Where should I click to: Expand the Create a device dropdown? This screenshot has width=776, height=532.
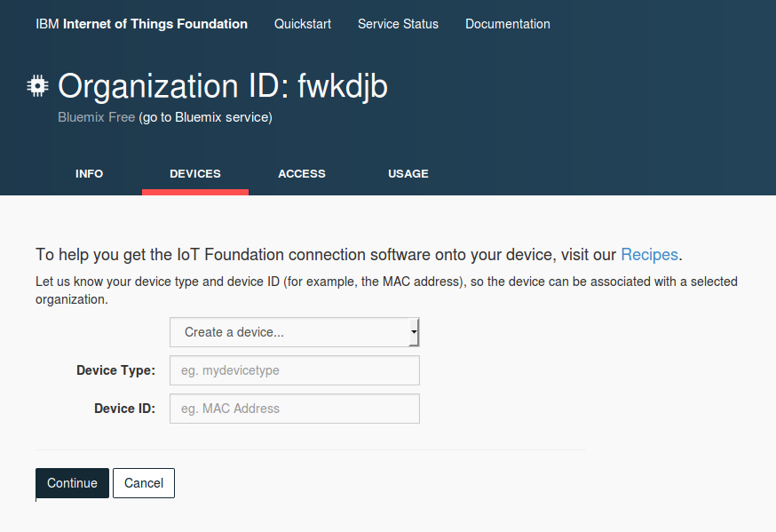pos(295,332)
